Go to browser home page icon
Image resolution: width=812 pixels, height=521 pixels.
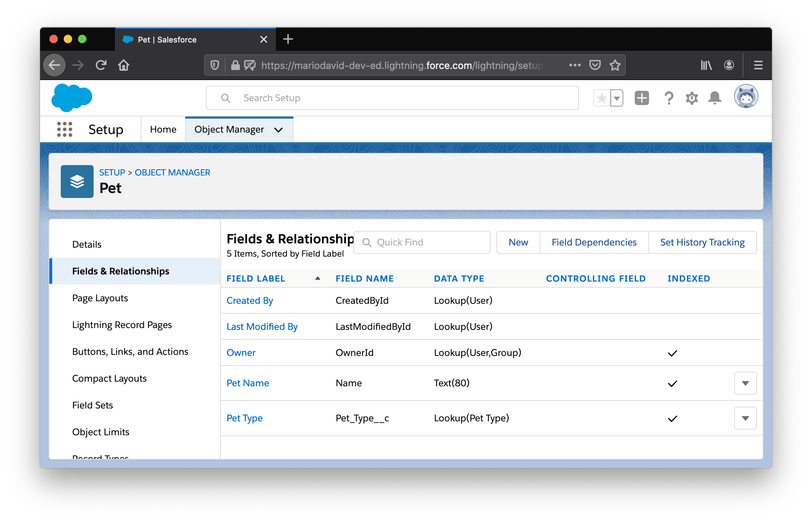tap(124, 65)
